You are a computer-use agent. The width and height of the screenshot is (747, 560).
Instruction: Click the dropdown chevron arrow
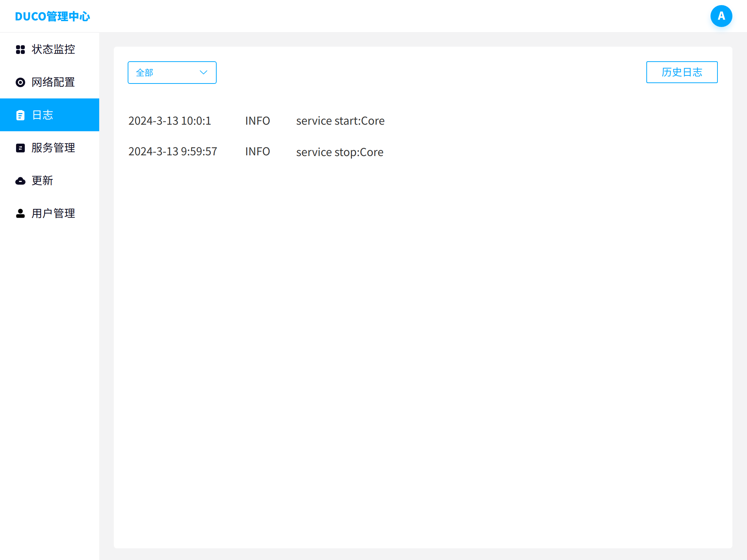click(x=204, y=73)
